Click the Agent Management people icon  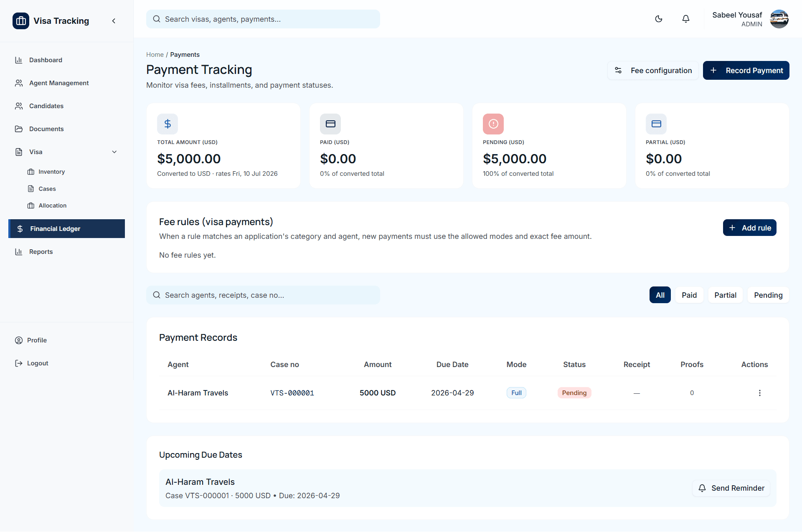(x=19, y=83)
